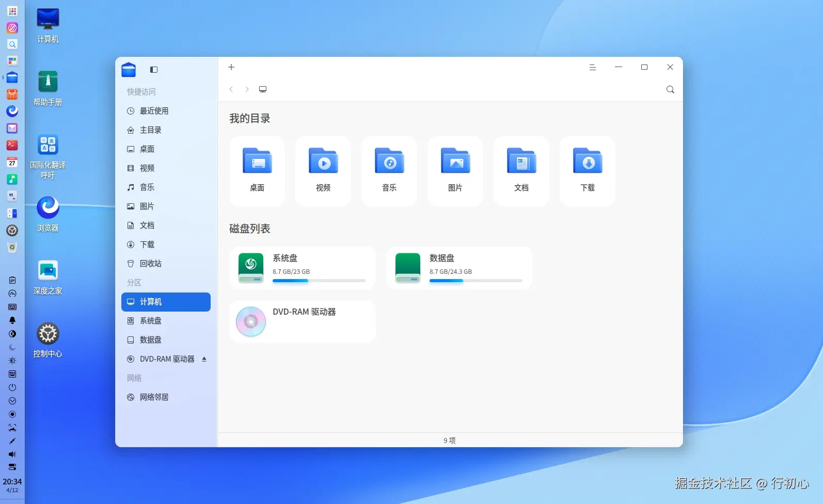Open the 音乐 folder in 我的目录
Image resolution: width=823 pixels, height=504 pixels.
[389, 171]
